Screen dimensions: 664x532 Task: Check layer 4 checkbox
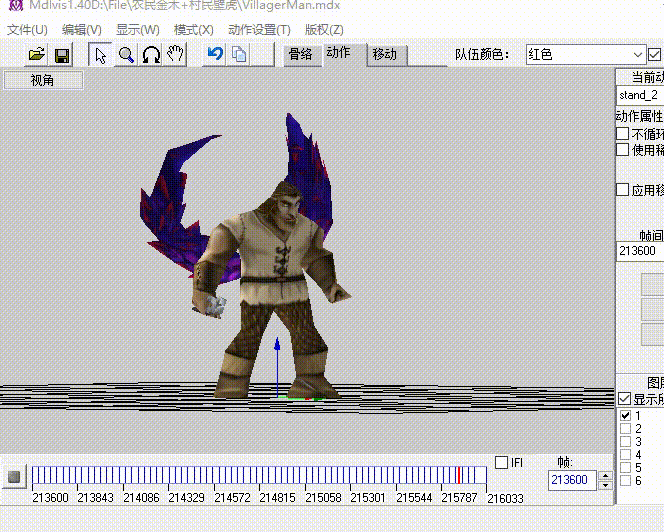[x=625, y=454]
